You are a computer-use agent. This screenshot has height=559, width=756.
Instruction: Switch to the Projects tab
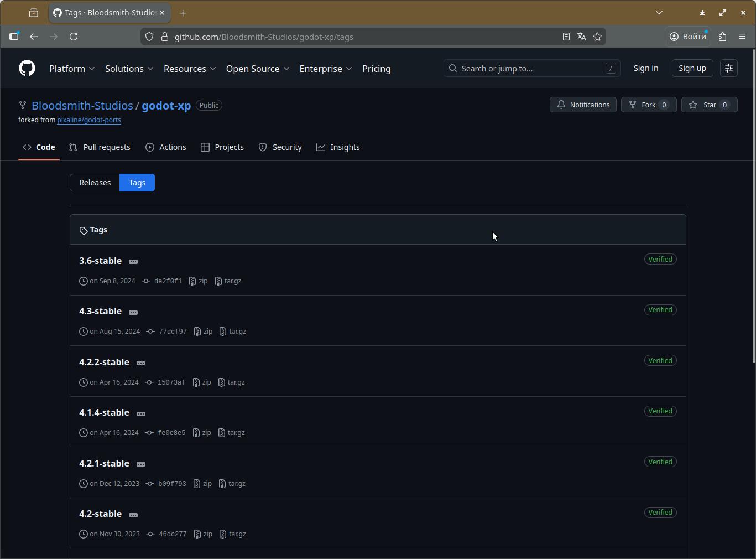pos(222,147)
